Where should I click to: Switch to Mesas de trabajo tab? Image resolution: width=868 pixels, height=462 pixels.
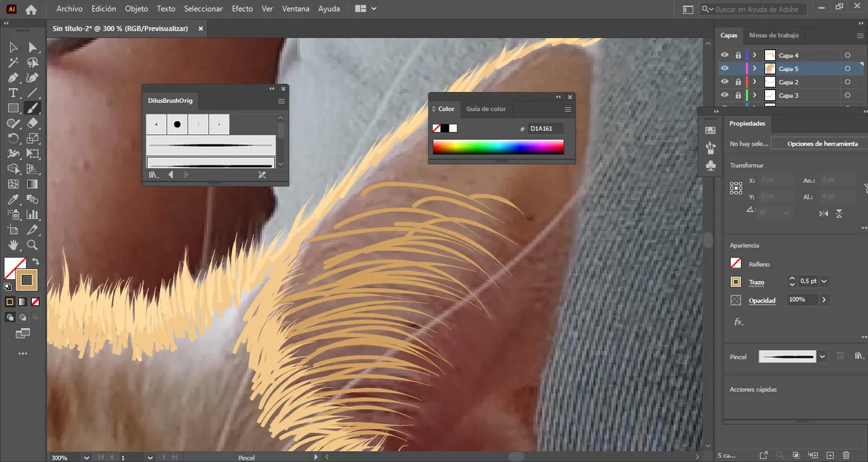coord(774,35)
